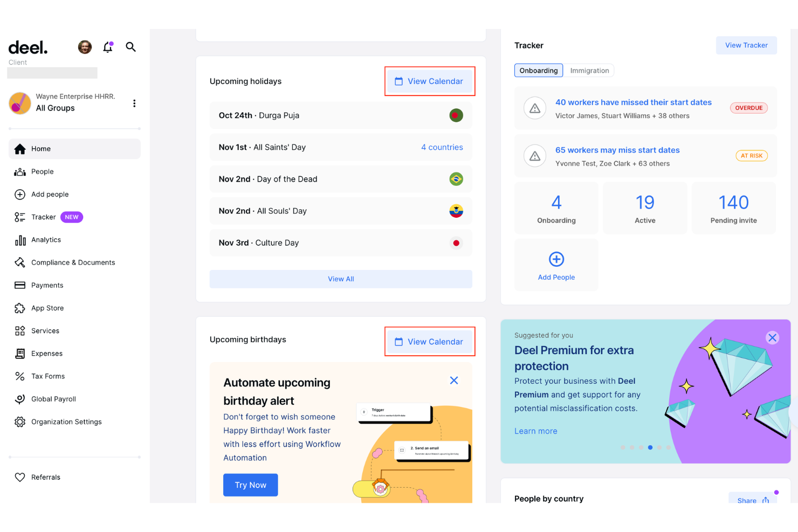The height and width of the screenshot is (532, 798).
Task: Select the Onboarding tab in Tracker
Action: (538, 70)
